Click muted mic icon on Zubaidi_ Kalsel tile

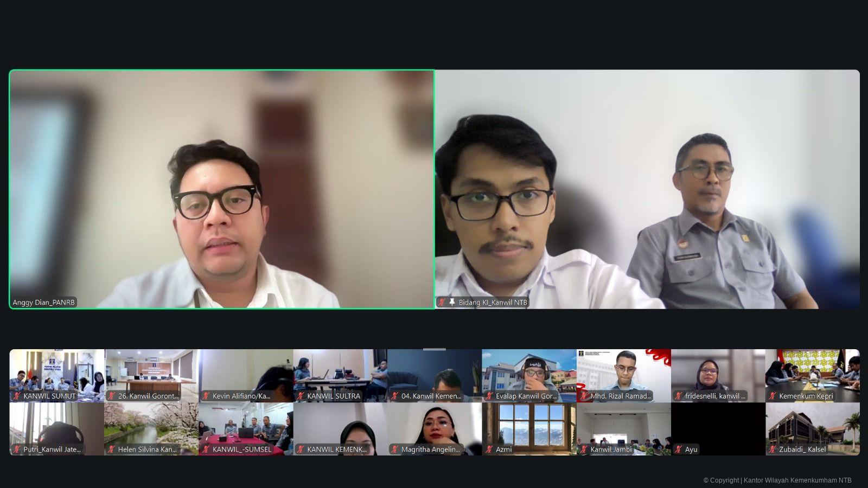tap(773, 450)
